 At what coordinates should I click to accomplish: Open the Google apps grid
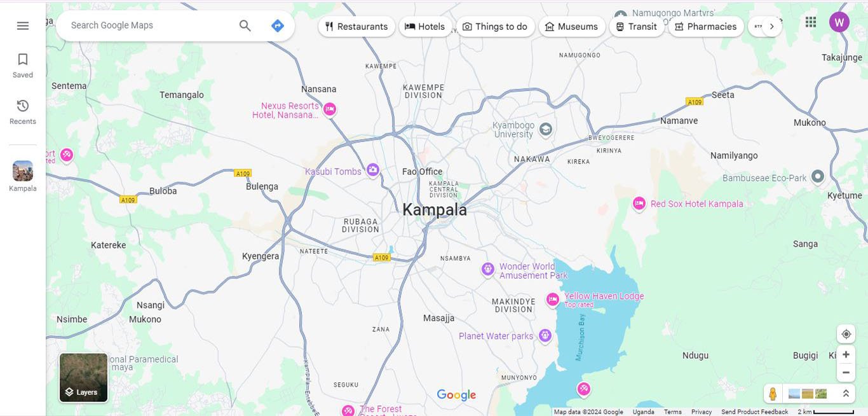coord(811,22)
